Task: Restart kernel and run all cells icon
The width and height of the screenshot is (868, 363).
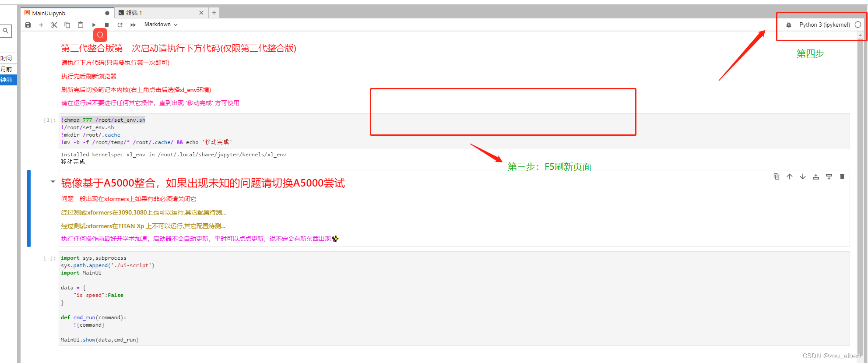Action: point(133,25)
